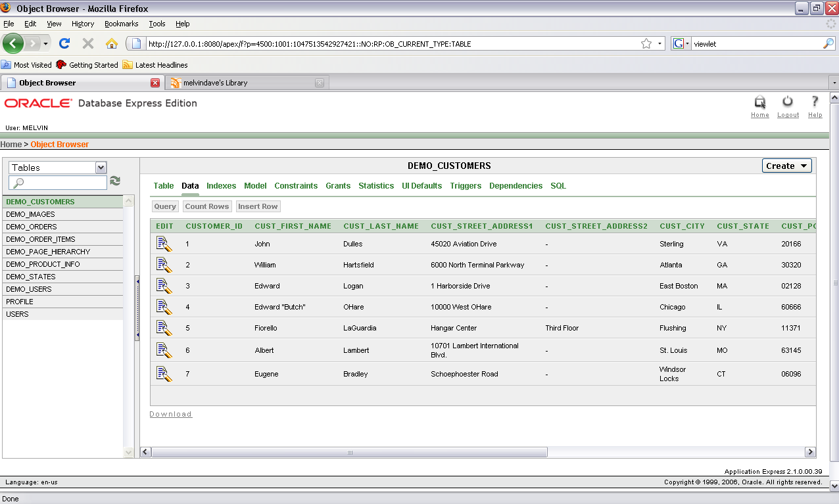Click the browser Back button
The height and width of the screenshot is (504, 839).
coord(13,44)
